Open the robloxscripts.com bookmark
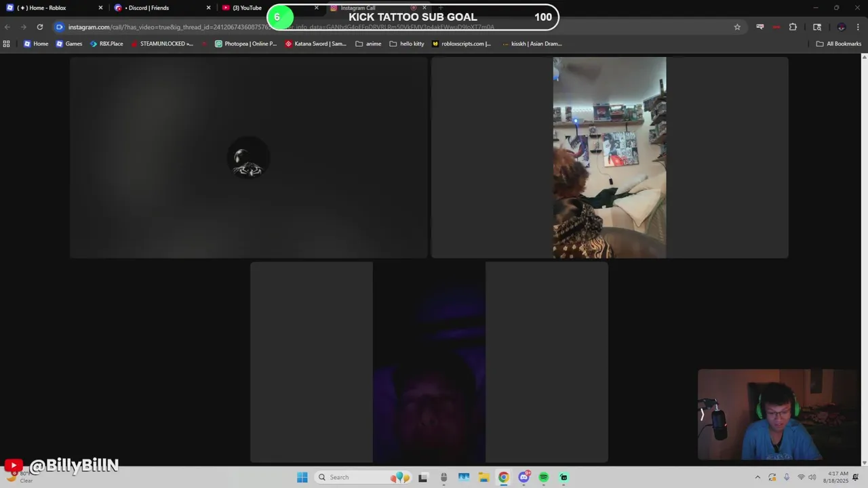 pyautogui.click(x=461, y=44)
